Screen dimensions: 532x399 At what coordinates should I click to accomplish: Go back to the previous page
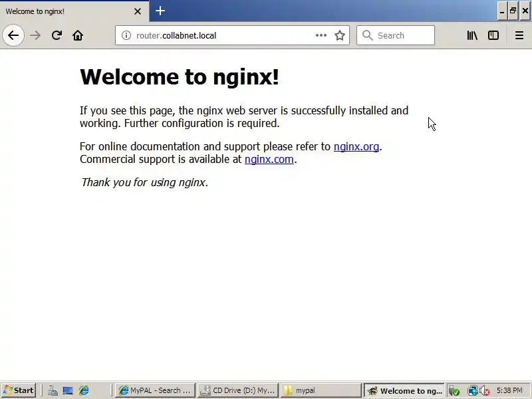13,35
